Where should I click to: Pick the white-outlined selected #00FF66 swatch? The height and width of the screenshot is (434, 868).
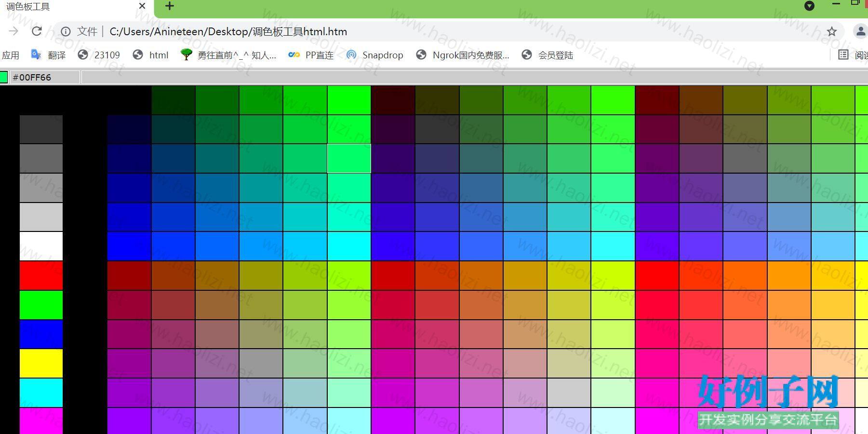349,158
